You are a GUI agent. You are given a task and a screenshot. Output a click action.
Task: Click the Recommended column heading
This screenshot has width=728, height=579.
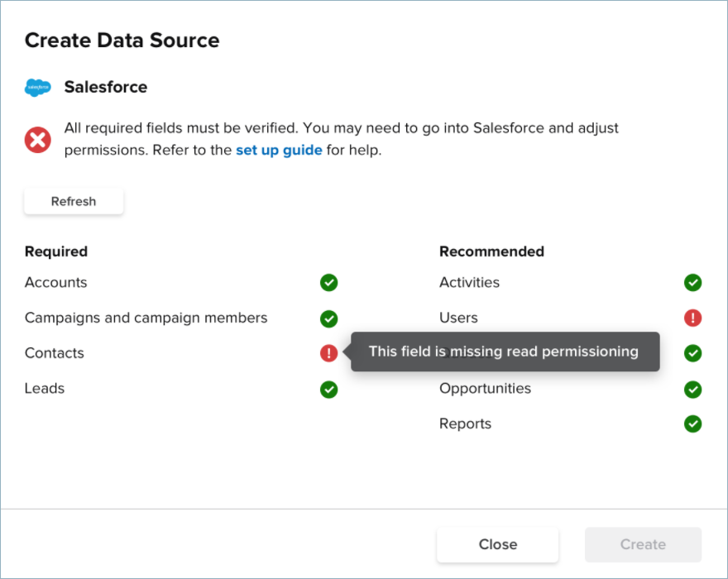click(x=491, y=251)
